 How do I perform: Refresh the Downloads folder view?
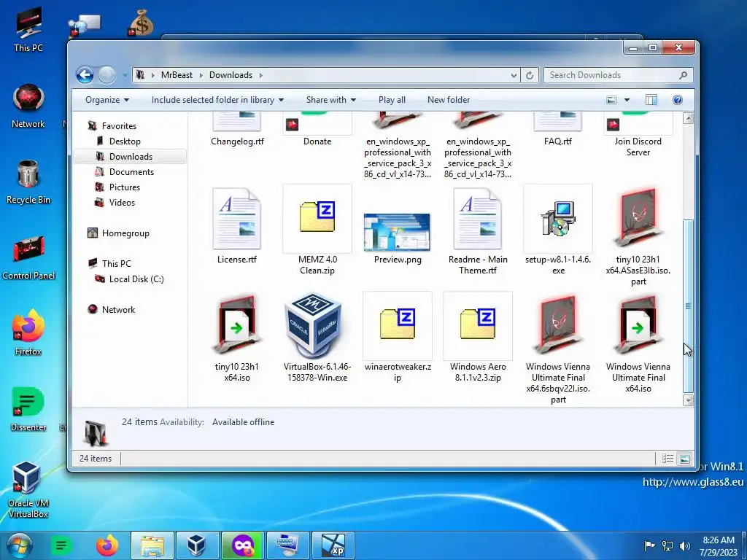click(530, 75)
